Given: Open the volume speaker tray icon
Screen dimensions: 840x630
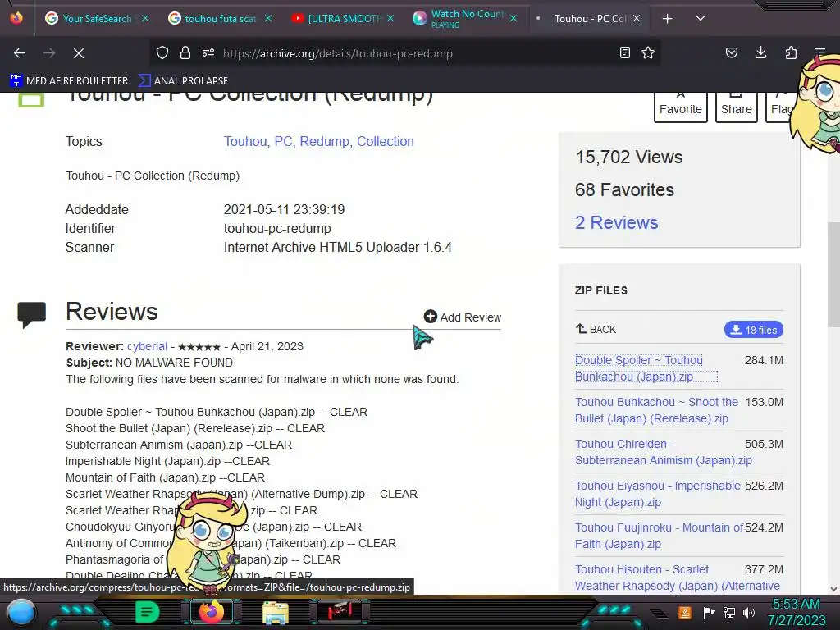Looking at the screenshot, I should 749,612.
